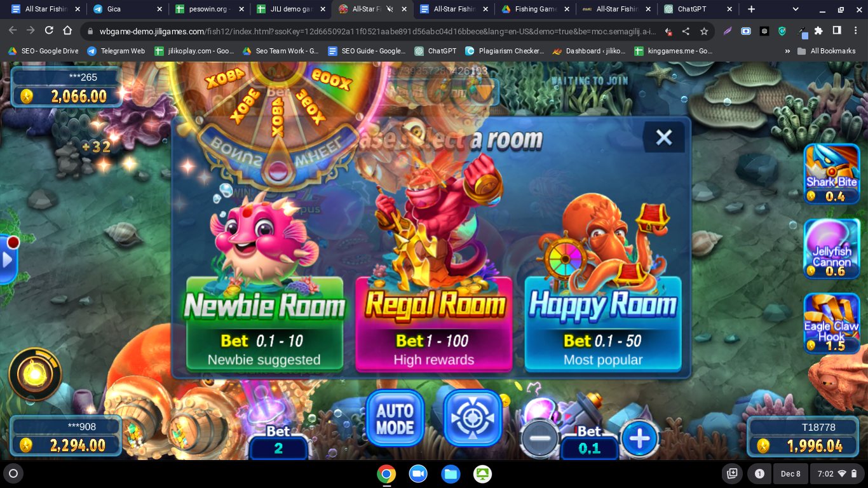Image resolution: width=868 pixels, height=488 pixels.
Task: Switch to the ChatGPT tab
Action: (x=697, y=10)
